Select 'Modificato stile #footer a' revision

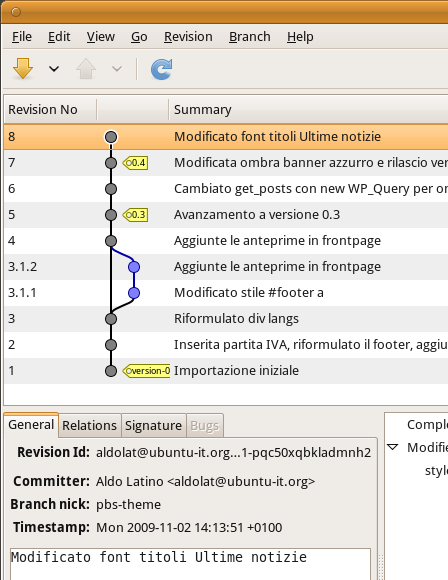[226, 293]
